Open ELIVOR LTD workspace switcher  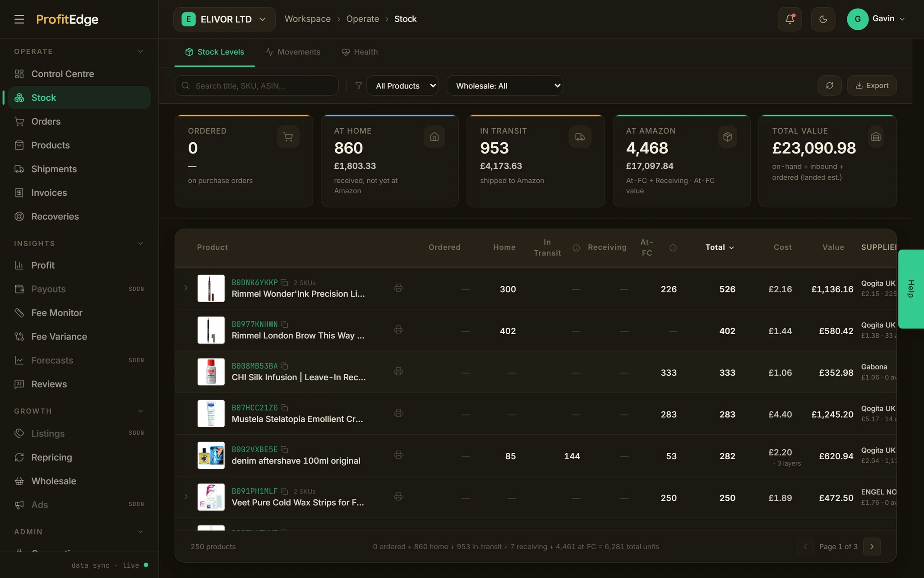pyautogui.click(x=224, y=19)
